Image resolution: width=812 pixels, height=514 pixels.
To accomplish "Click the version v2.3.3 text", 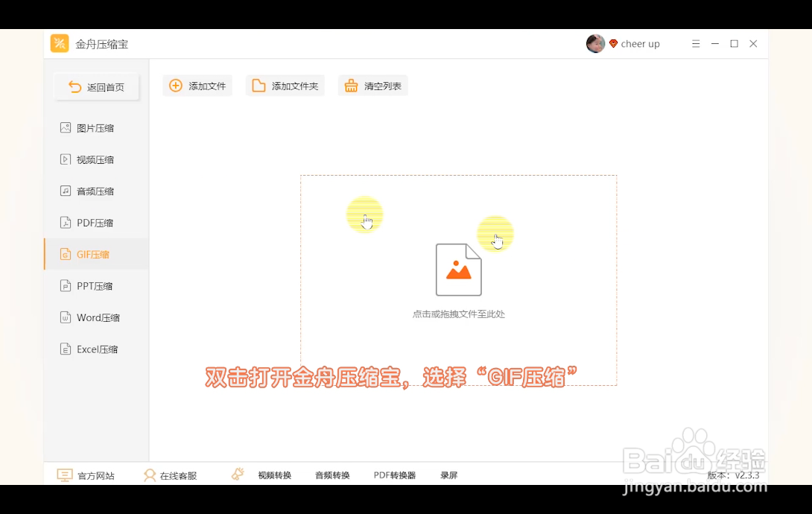I will point(733,475).
